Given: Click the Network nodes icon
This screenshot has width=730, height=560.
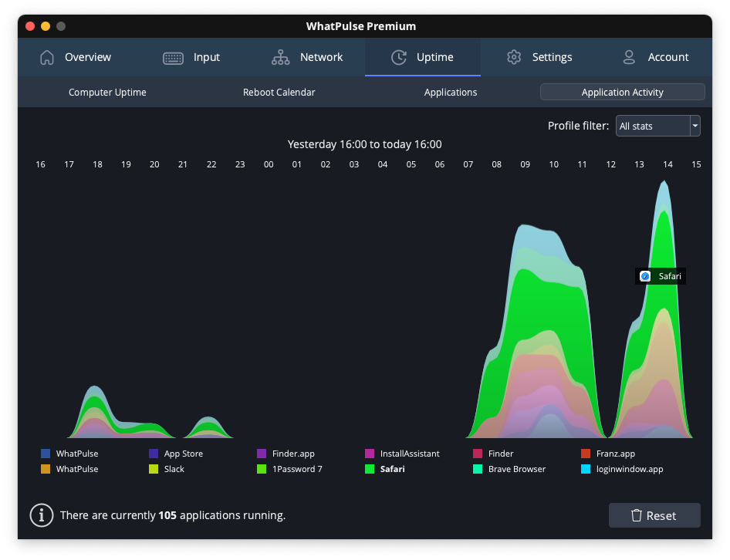Looking at the screenshot, I should click(x=281, y=57).
